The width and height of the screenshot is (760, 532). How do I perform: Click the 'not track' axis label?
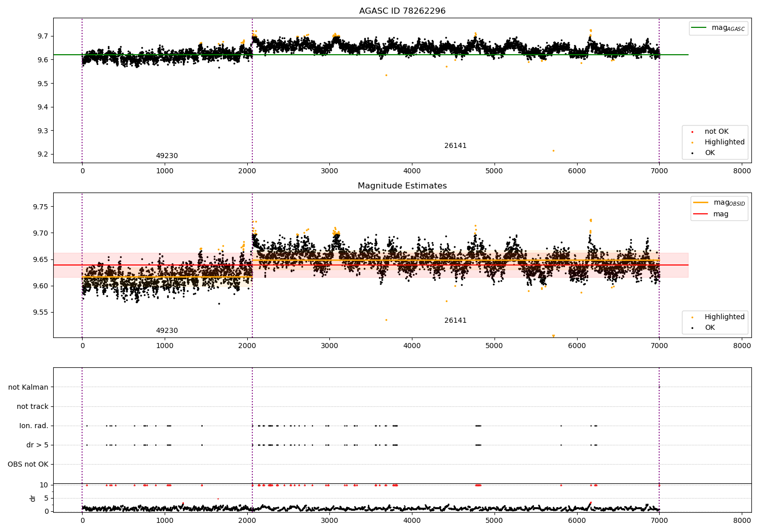(x=32, y=407)
